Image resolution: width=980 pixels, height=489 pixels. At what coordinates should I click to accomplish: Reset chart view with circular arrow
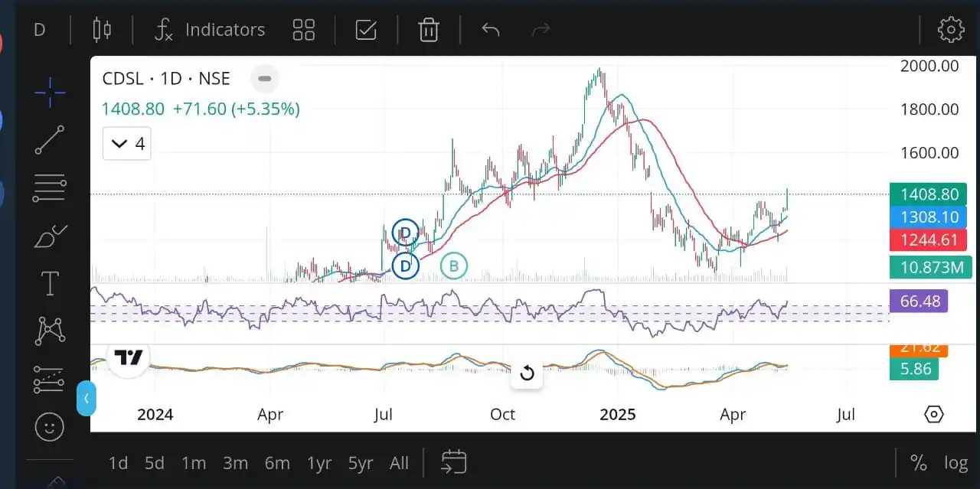(x=527, y=373)
